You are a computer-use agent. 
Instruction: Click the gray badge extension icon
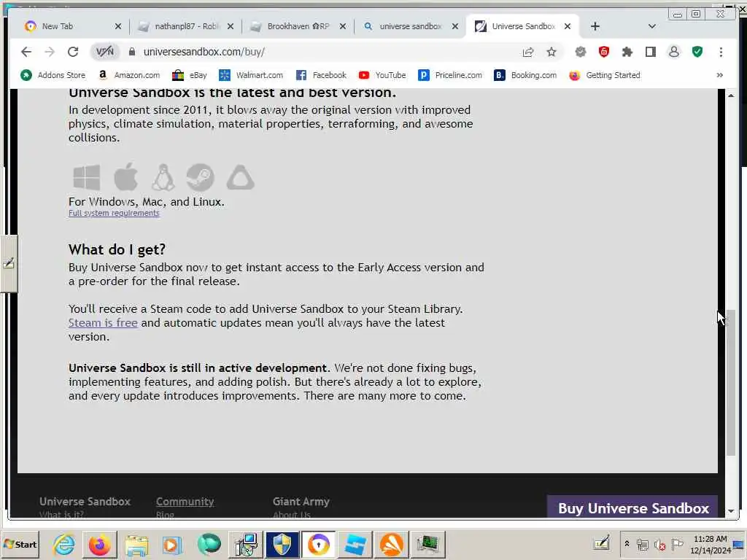[x=580, y=52]
